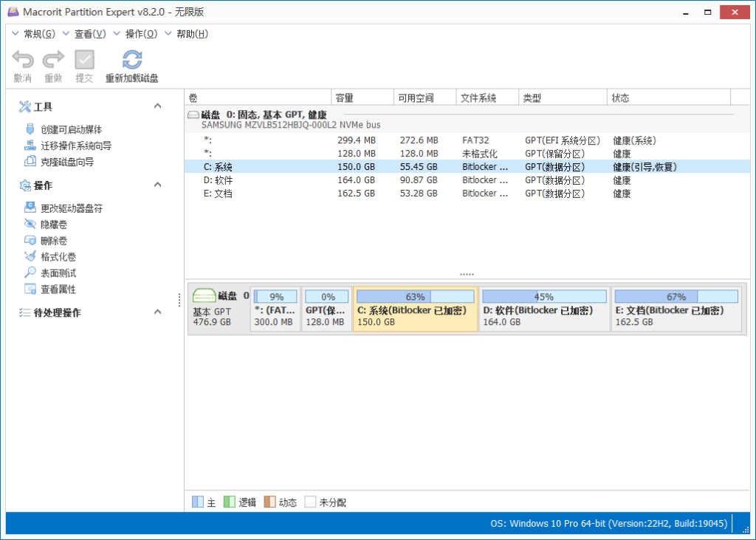Sort by 状态 column header
Image resolution: width=756 pixels, height=540 pixels.
pyautogui.click(x=669, y=98)
